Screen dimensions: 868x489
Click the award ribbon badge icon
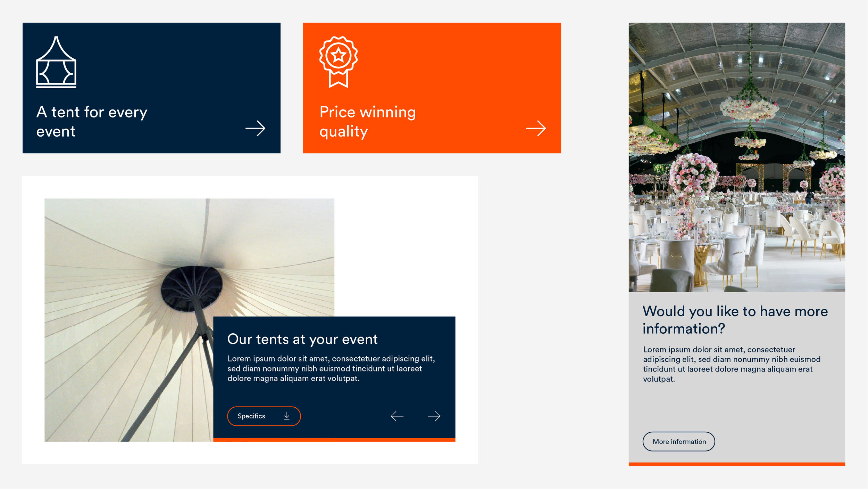(339, 62)
